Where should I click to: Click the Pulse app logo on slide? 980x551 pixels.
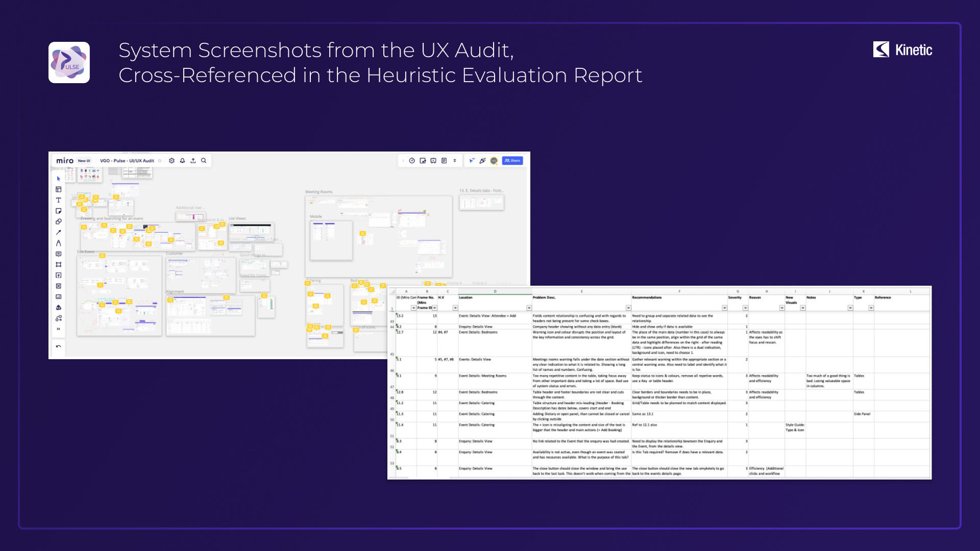[69, 62]
